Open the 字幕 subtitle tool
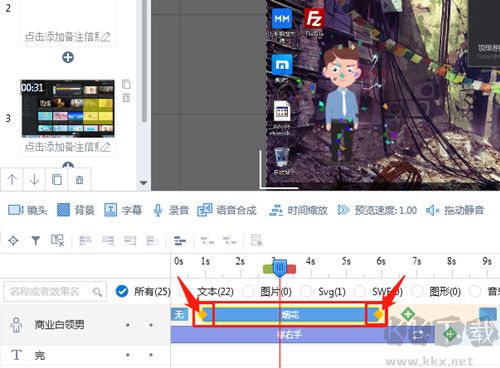Screen dimensions: 500x368 pyautogui.click(x=123, y=210)
